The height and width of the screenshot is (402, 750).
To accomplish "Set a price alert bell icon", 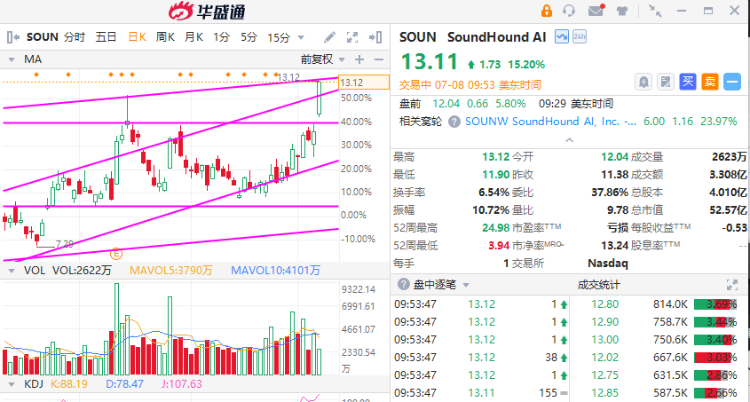I will click(643, 82).
